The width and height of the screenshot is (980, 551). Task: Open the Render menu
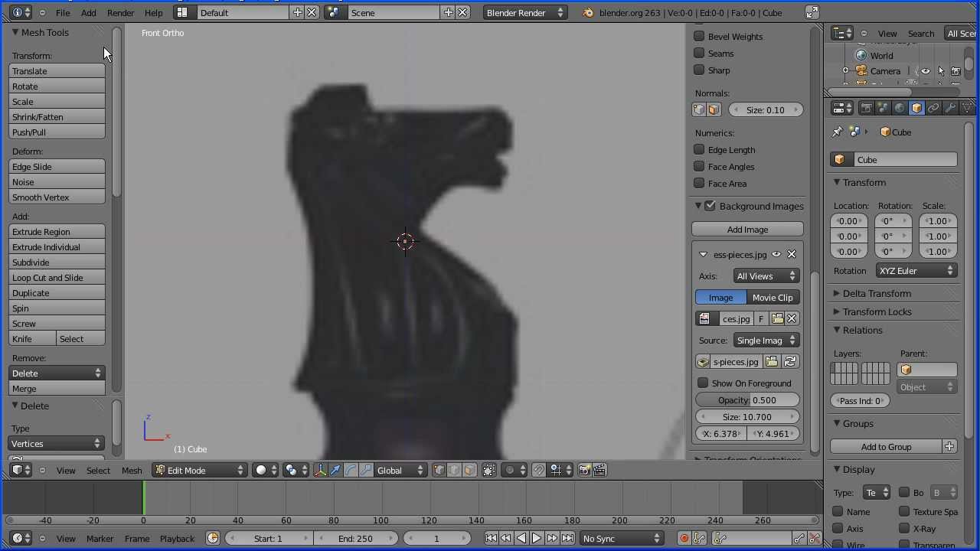click(x=120, y=12)
